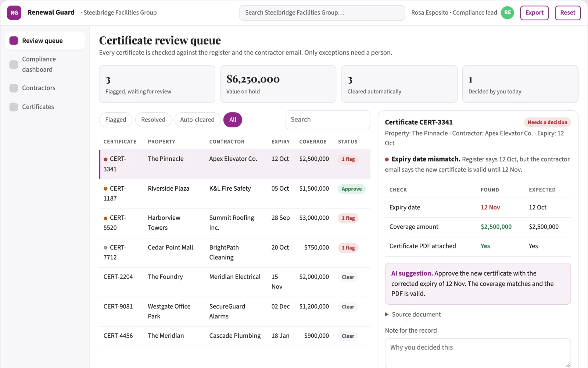The height and width of the screenshot is (368, 588).
Task: Click the EXPIRY column header
Action: (280, 142)
